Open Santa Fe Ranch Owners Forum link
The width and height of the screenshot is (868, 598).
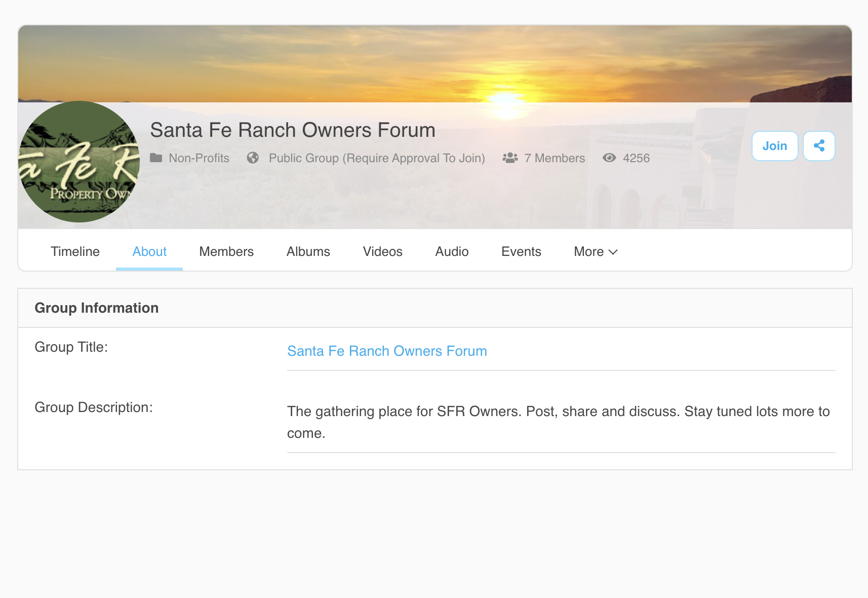(387, 351)
